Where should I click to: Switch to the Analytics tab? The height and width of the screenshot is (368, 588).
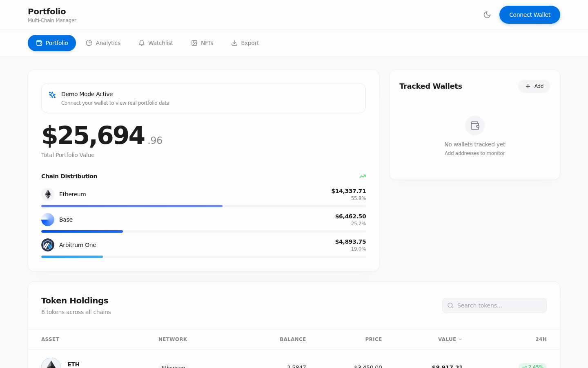(103, 43)
